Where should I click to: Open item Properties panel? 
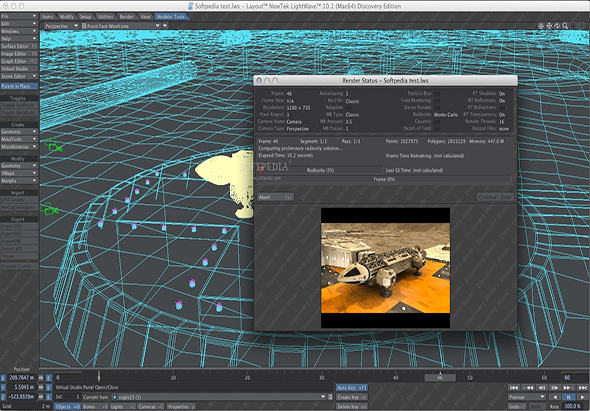point(181,407)
